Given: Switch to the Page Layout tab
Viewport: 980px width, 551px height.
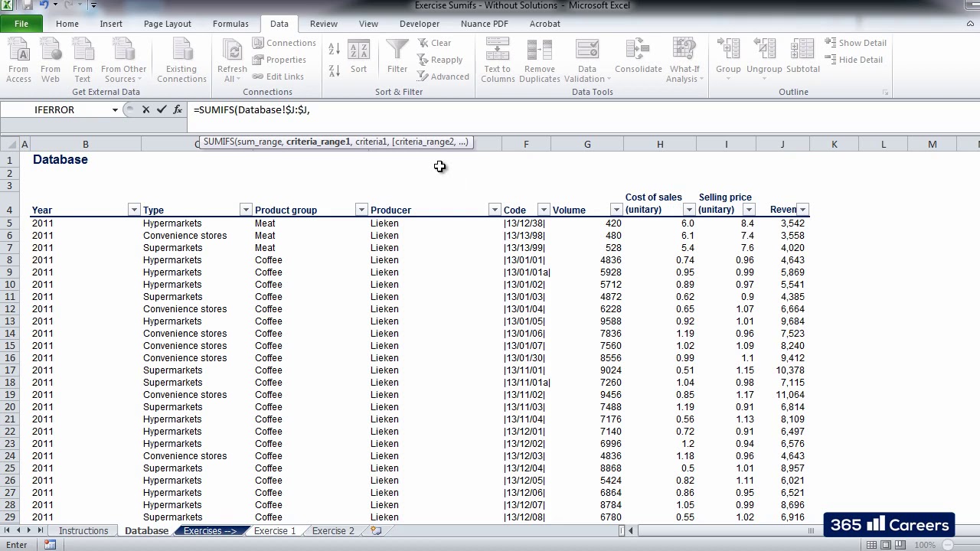Looking at the screenshot, I should tap(168, 24).
